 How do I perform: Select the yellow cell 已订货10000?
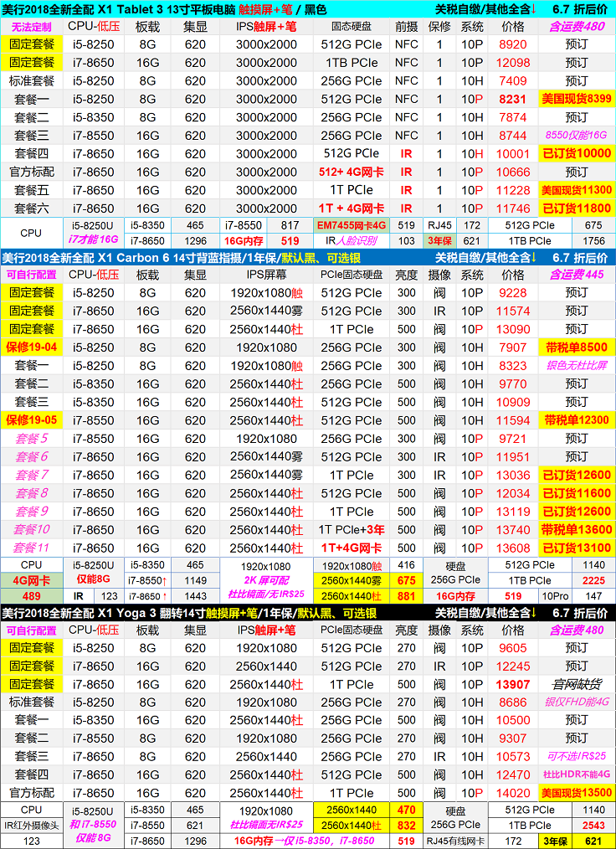577,154
